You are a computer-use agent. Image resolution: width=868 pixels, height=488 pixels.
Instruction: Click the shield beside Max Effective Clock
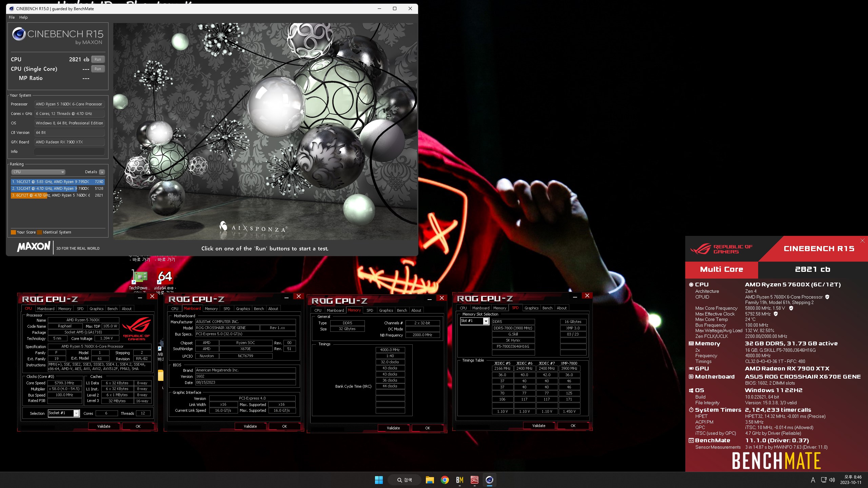tap(775, 314)
